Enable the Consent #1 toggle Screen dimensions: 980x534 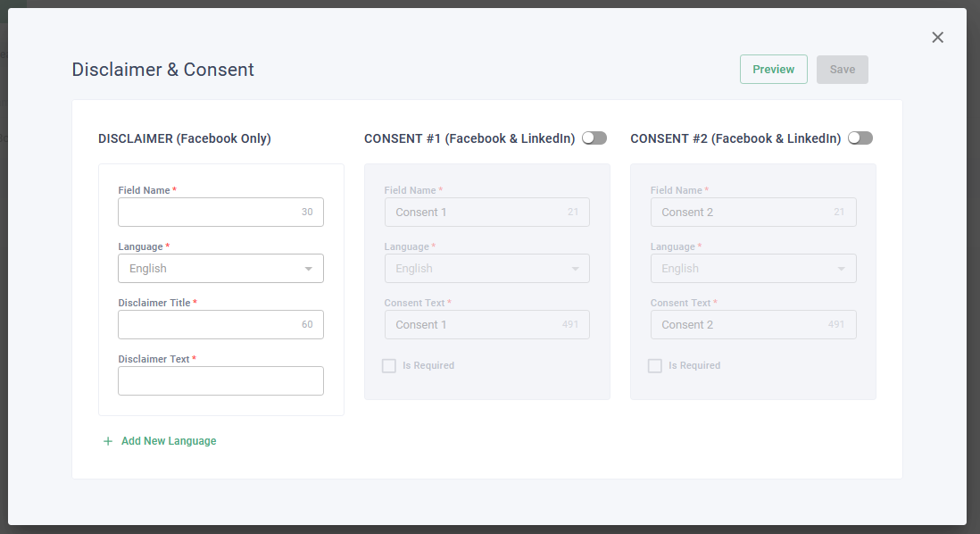[594, 138]
